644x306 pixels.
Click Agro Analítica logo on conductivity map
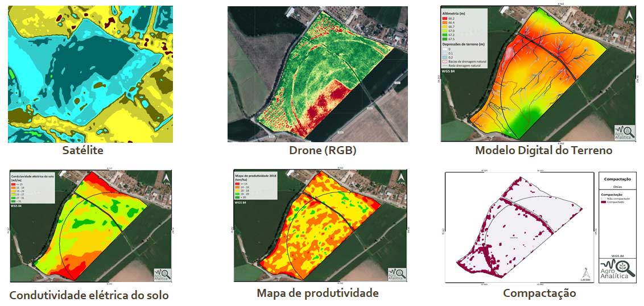pyautogui.click(x=162, y=274)
